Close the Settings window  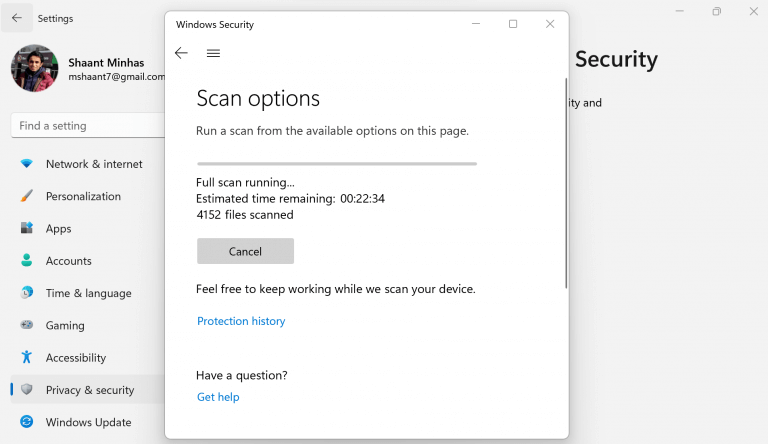(754, 11)
